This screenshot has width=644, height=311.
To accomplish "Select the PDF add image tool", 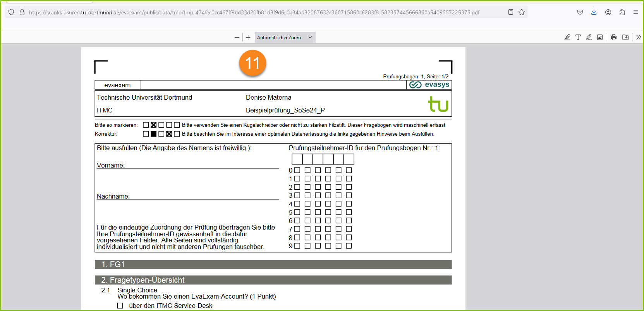I will coord(600,37).
